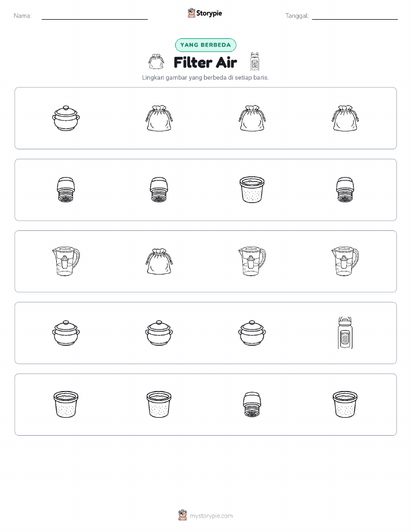
Task: Select the rightmost cup filter in row five
Action: click(x=345, y=404)
